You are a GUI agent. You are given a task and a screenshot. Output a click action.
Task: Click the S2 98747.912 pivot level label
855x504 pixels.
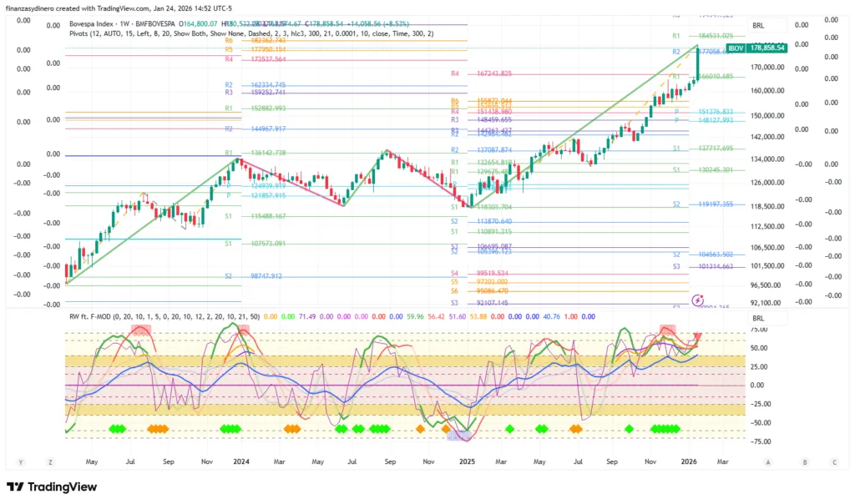pos(253,275)
